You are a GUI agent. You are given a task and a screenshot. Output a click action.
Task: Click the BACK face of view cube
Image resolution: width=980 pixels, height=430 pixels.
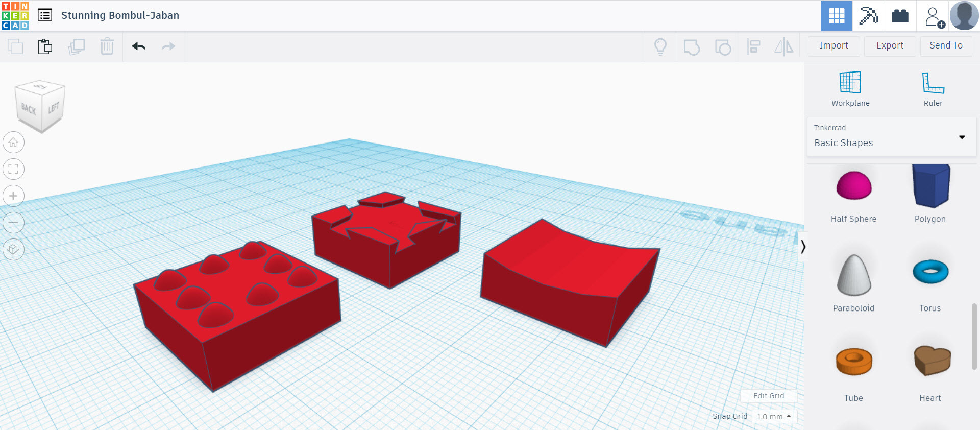coord(29,109)
